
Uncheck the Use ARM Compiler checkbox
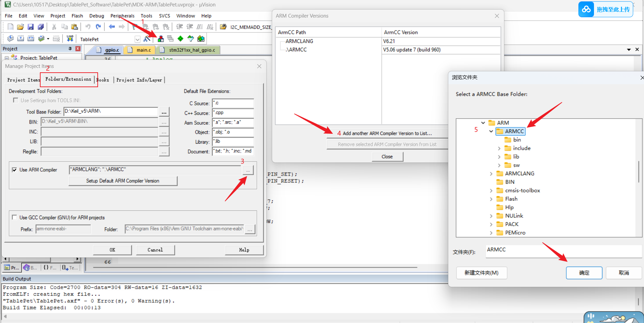pyautogui.click(x=15, y=170)
